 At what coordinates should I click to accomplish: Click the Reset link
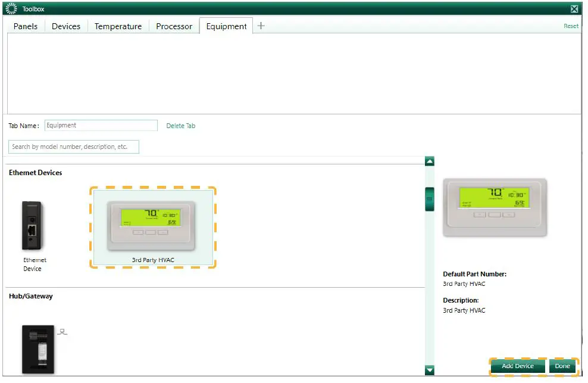pyautogui.click(x=571, y=26)
